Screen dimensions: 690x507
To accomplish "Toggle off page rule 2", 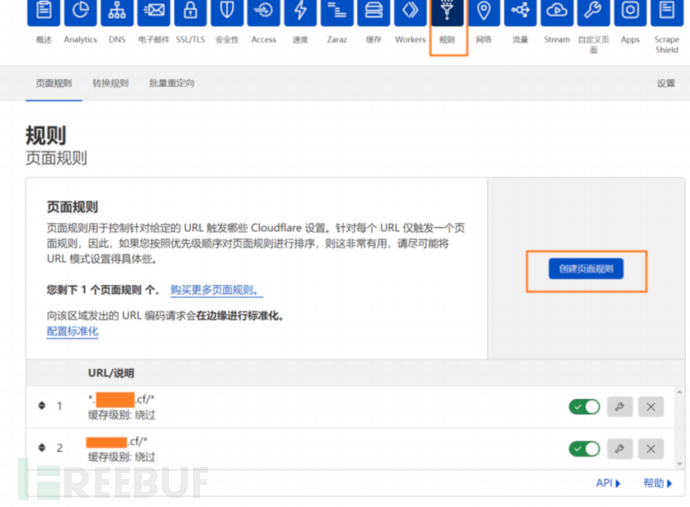I will coord(584,449).
